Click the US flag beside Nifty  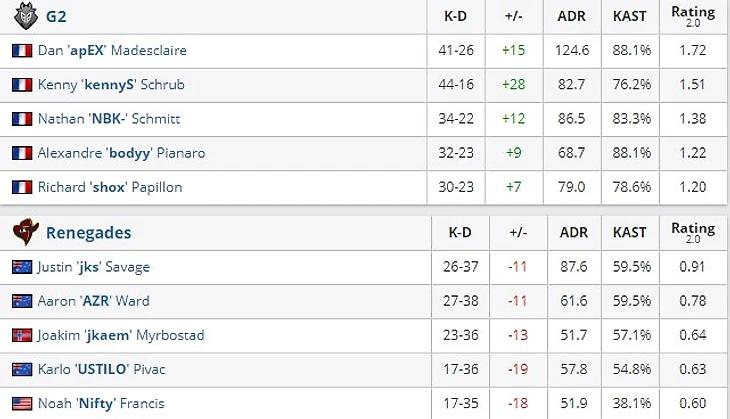(x=22, y=403)
